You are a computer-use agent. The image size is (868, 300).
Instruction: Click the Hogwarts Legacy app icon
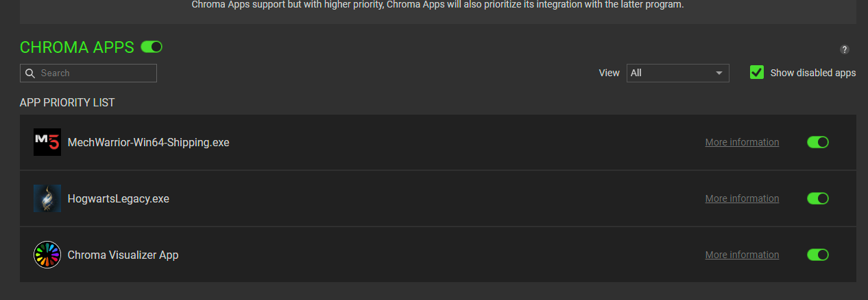tap(47, 198)
